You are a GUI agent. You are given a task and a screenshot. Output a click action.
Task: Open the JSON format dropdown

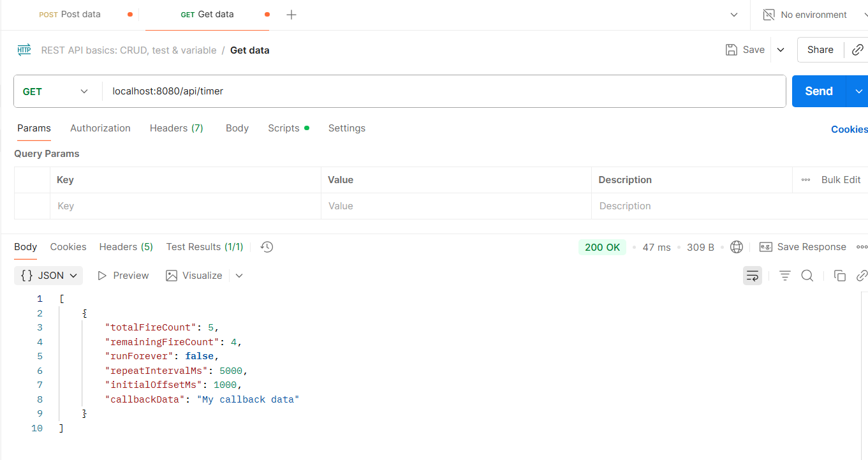[48, 276]
